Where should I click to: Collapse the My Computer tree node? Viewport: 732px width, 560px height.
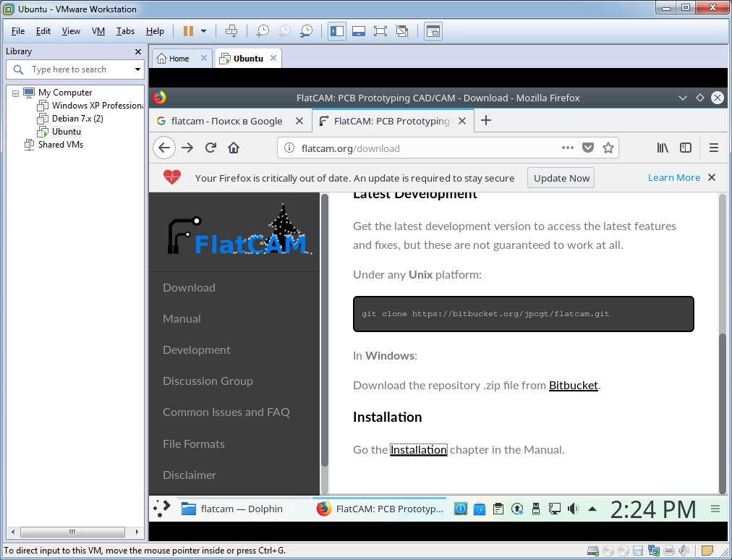pos(15,93)
